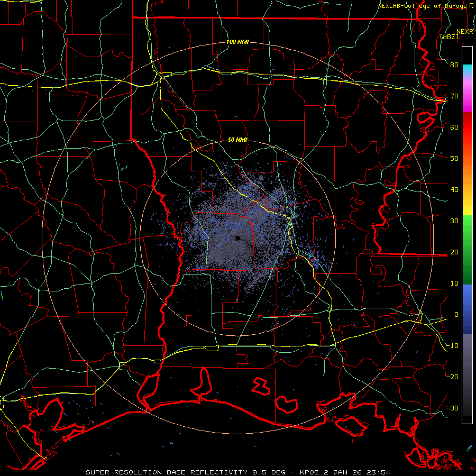This screenshot has width=476, height=476.
Task: Click the "50 NMI" range ring label
Action: [x=237, y=140]
